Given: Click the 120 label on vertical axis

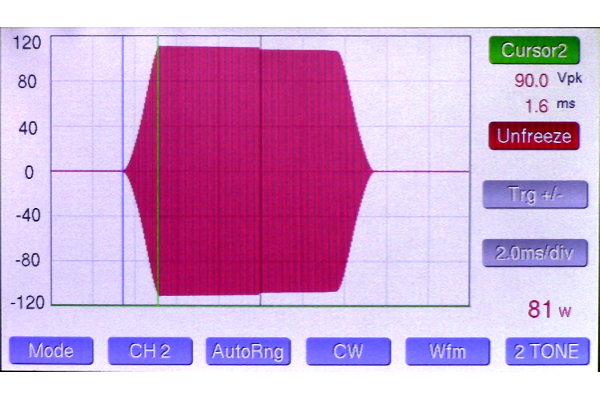Looking at the screenshot, I should (27, 42).
